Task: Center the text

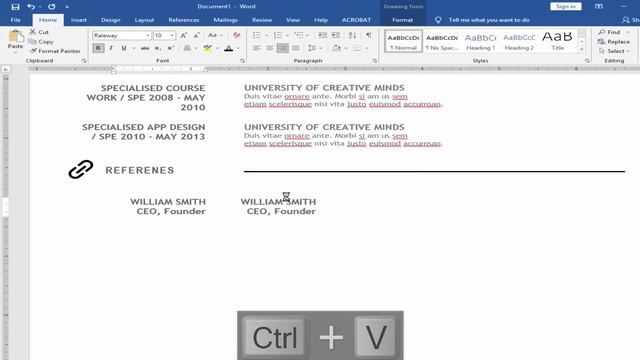Action: (x=269, y=48)
